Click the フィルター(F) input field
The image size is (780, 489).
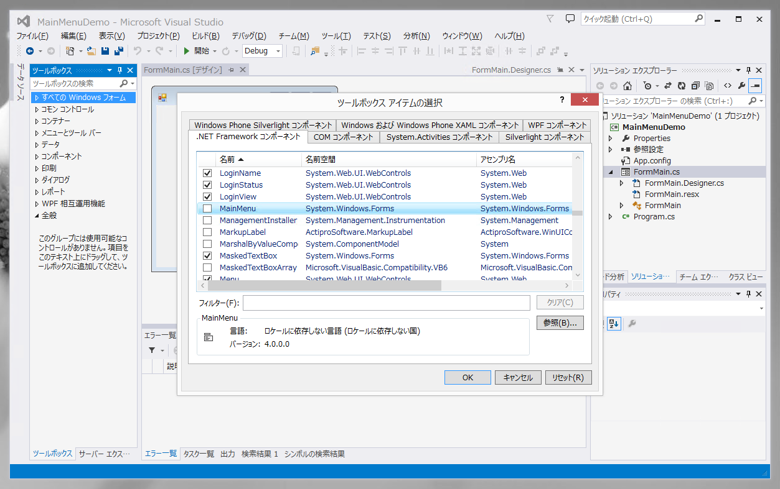[x=387, y=302]
